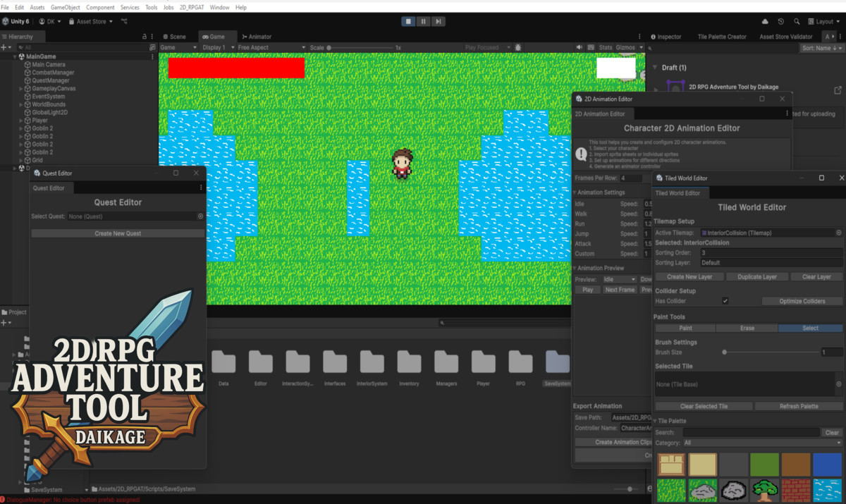Viewport: 846px width, 504px height.
Task: Toggle the Game view shortcuts keyboard icon
Action: [x=591, y=47]
